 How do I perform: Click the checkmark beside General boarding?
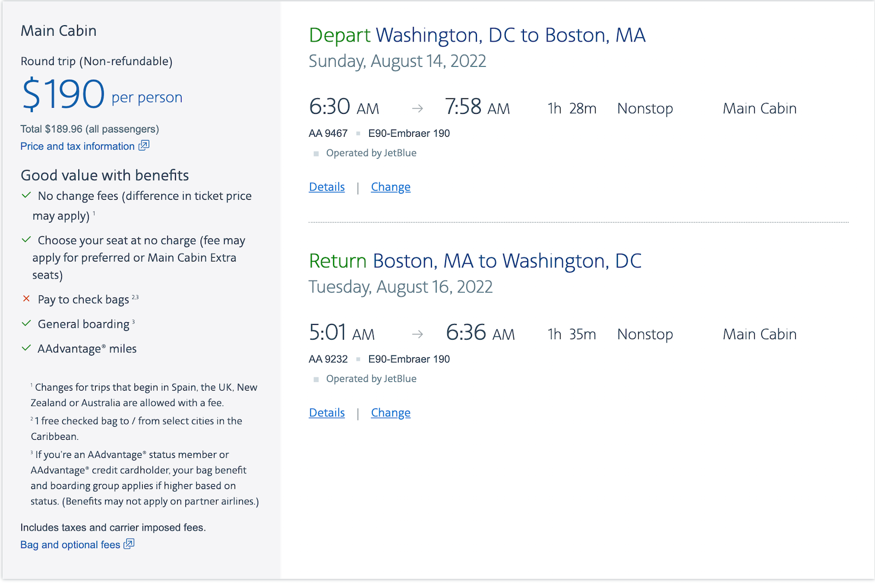26,323
